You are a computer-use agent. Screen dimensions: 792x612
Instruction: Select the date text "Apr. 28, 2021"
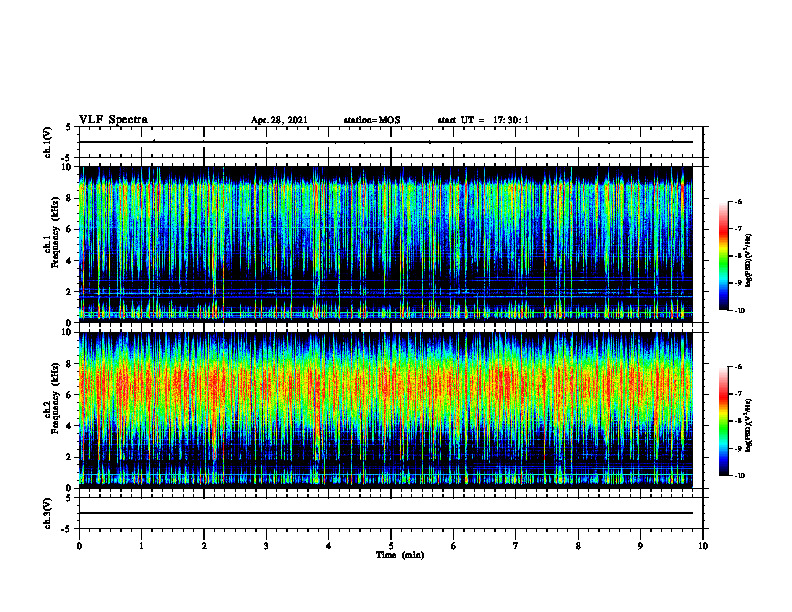coord(279,120)
